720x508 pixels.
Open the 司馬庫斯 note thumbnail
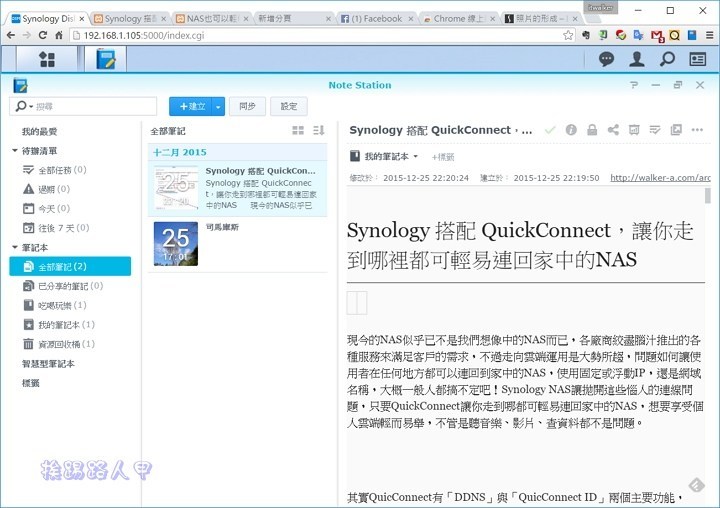(175, 243)
